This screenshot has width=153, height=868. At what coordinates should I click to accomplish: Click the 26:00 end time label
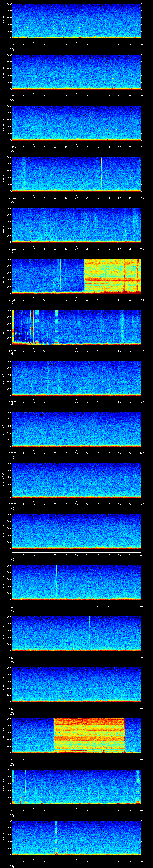pyautogui.click(x=141, y=606)
